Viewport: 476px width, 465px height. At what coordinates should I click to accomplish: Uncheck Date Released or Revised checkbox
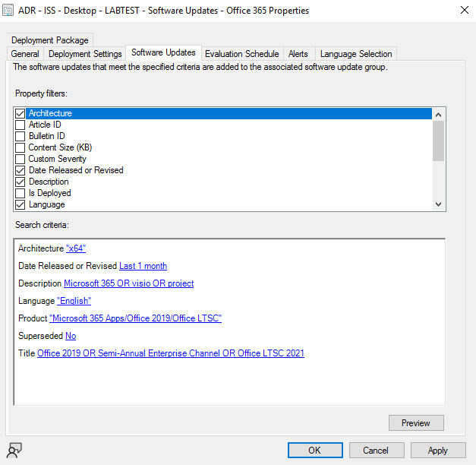[x=20, y=170]
